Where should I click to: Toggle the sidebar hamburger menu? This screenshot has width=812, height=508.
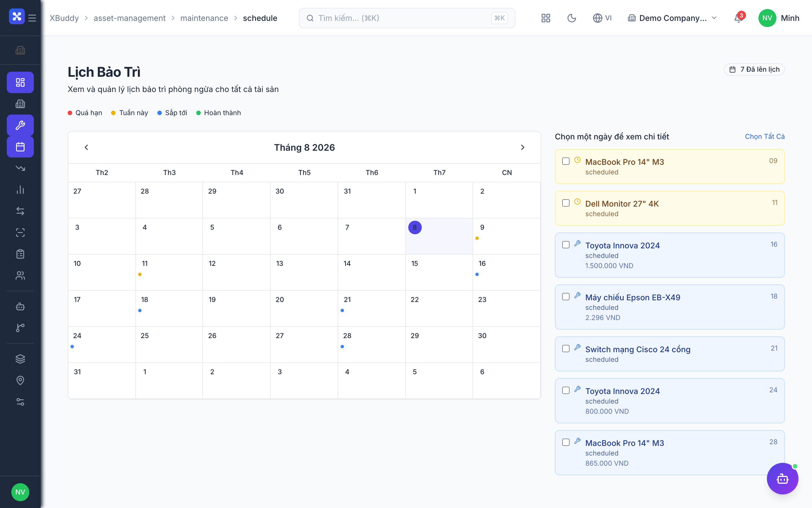pos(32,18)
